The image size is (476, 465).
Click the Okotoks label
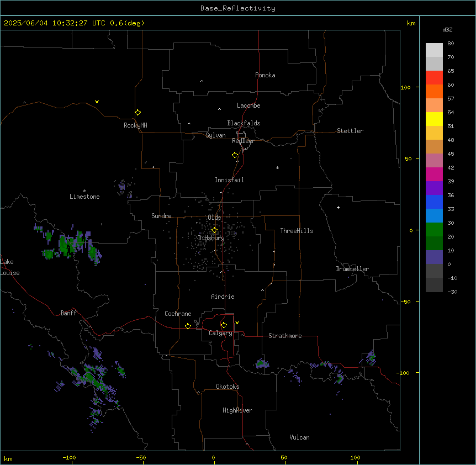click(x=228, y=387)
